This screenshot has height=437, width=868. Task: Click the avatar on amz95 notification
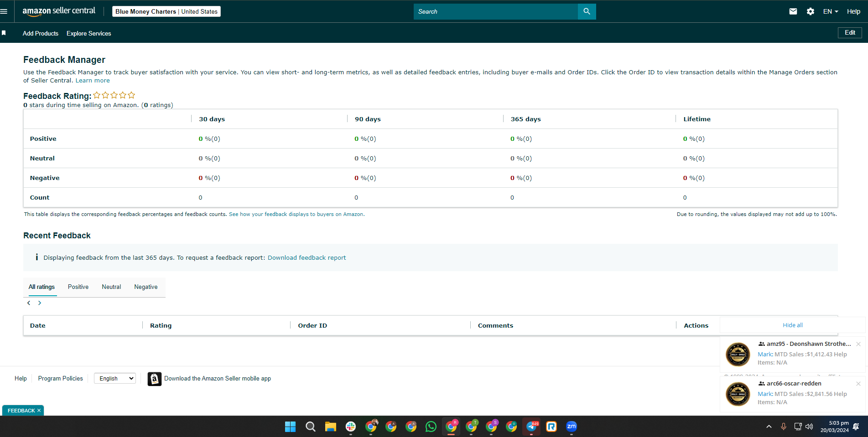(x=738, y=354)
